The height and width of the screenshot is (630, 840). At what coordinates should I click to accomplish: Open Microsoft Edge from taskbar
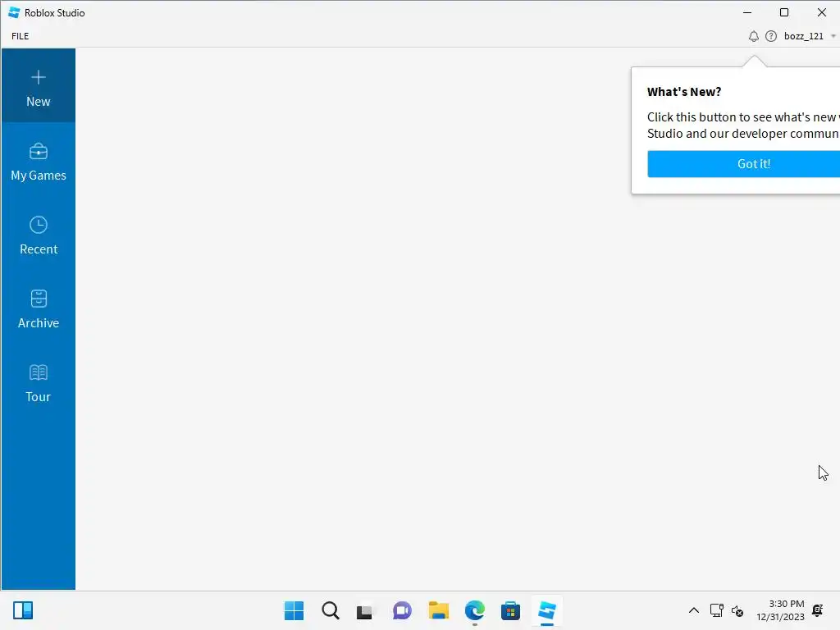(475, 610)
